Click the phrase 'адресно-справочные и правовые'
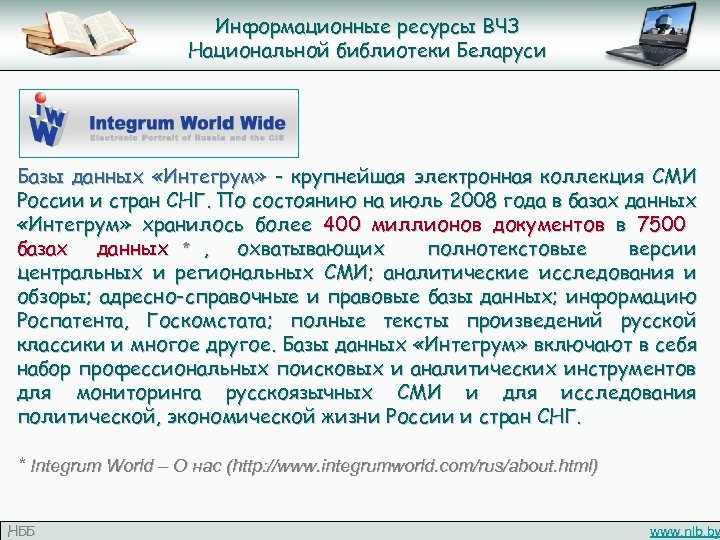Viewport: 720px width, 540px height. click(259, 297)
